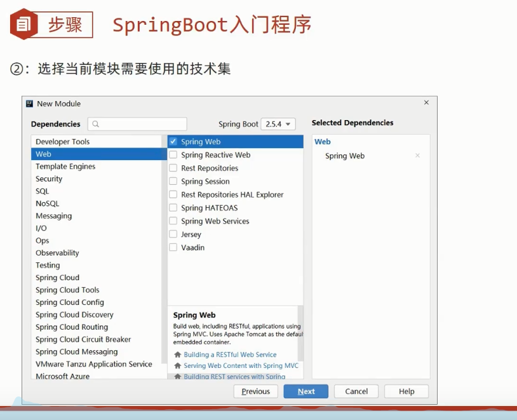
Task: Tick Spring Web Services checkbox
Action: pos(173,220)
